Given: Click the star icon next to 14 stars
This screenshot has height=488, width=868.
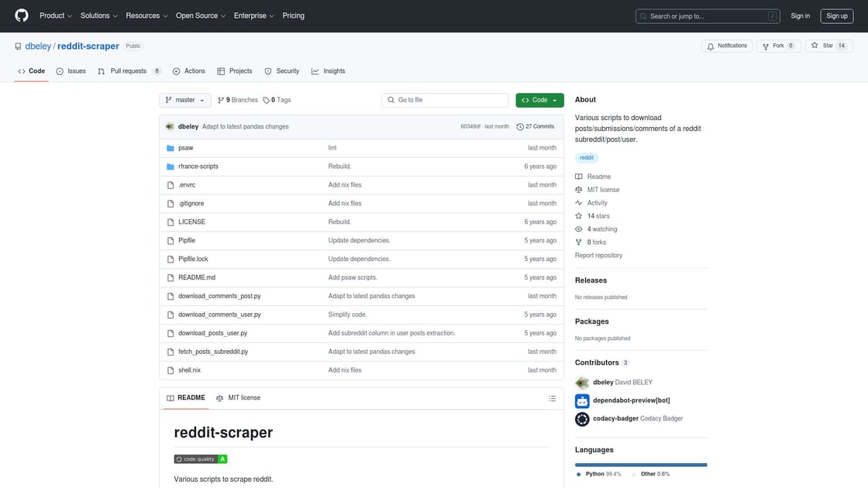Looking at the screenshot, I should (578, 216).
